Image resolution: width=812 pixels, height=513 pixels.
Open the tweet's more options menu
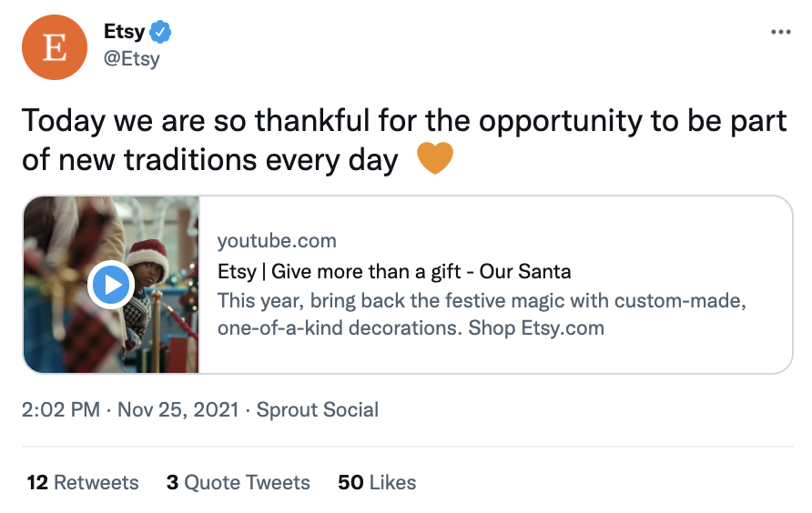780,33
